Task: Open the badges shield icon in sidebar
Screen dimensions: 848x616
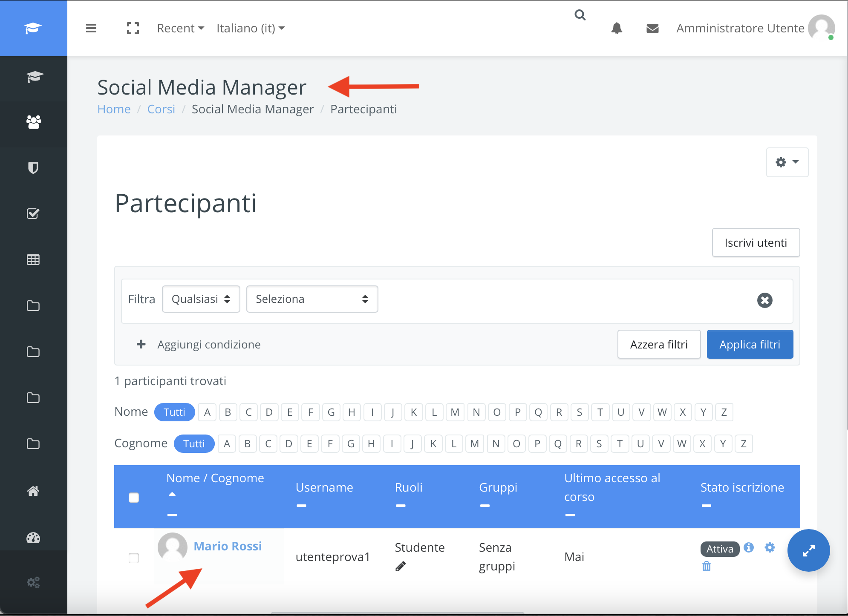Action: 33,168
